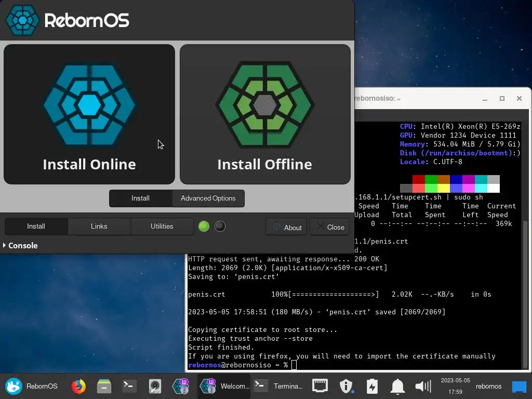Click the green color block in terminal
The width and height of the screenshot is (532, 399).
tap(431, 179)
